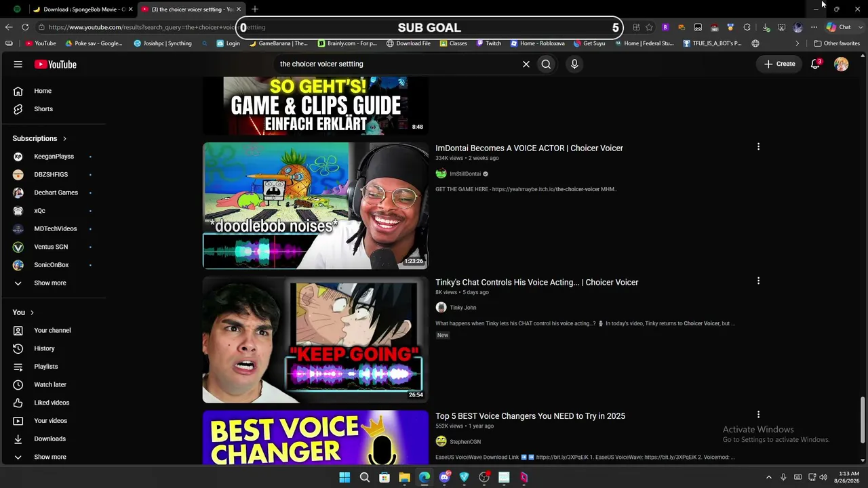Open more options for Tinky's Chat video
Screen dimensions: 868x488
pos(758,281)
